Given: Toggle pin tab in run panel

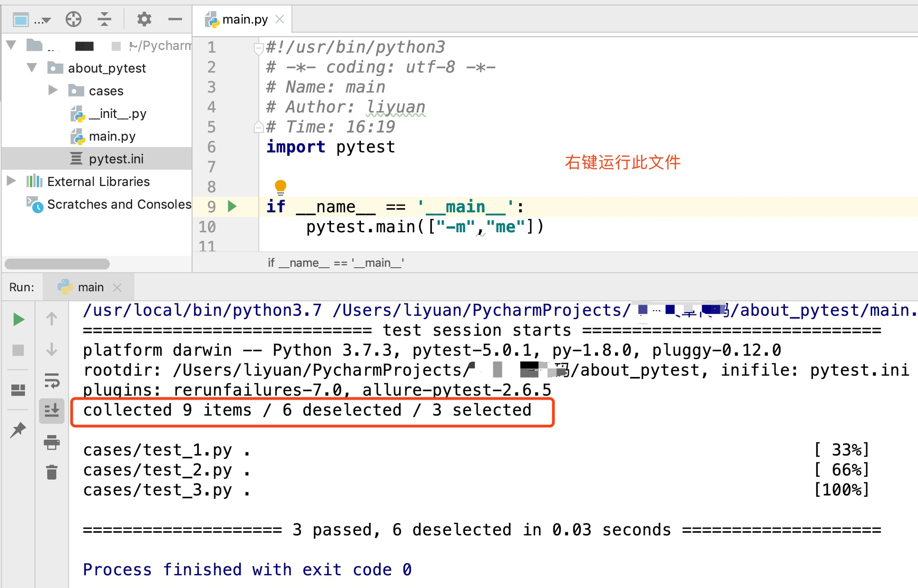Looking at the screenshot, I should tap(18, 430).
